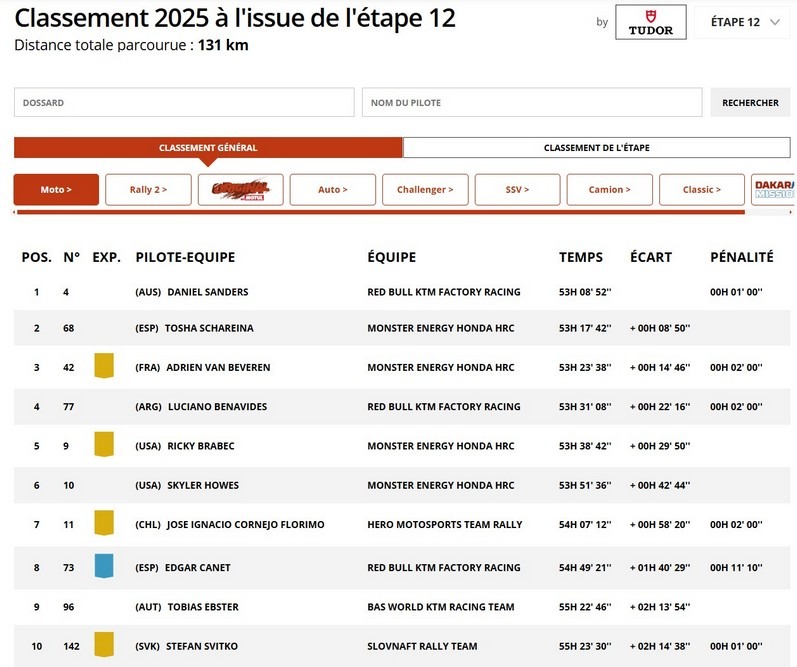This screenshot has width=797, height=667.
Task: Click yellow badge for Ricky Brabec
Action: (104, 444)
